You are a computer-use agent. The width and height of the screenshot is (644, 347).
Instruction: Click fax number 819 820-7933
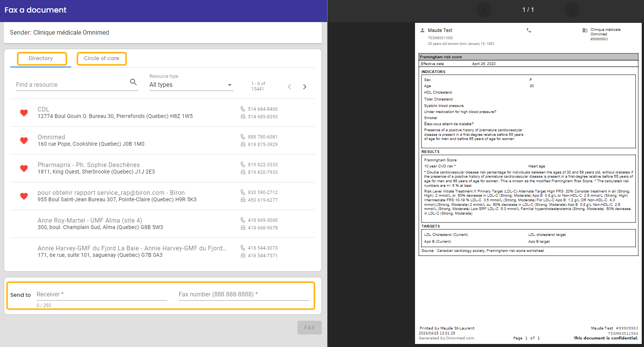click(263, 172)
